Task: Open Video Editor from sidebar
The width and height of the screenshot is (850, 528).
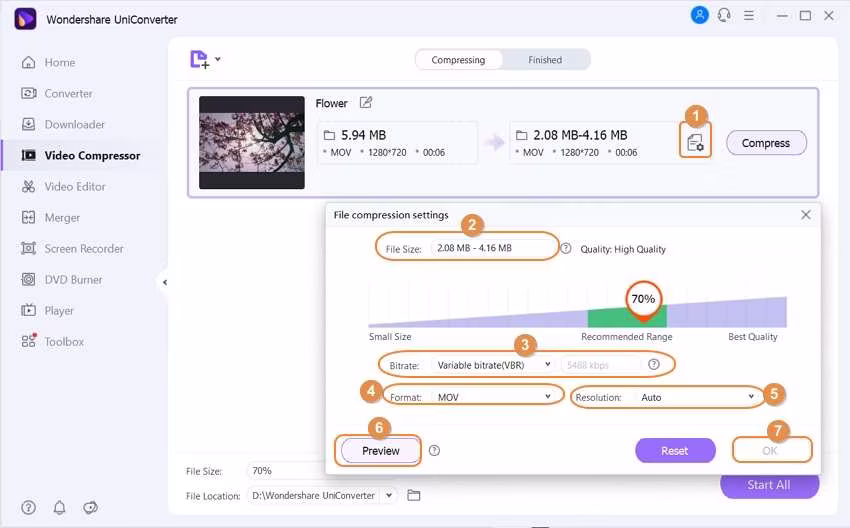Action: click(x=75, y=186)
